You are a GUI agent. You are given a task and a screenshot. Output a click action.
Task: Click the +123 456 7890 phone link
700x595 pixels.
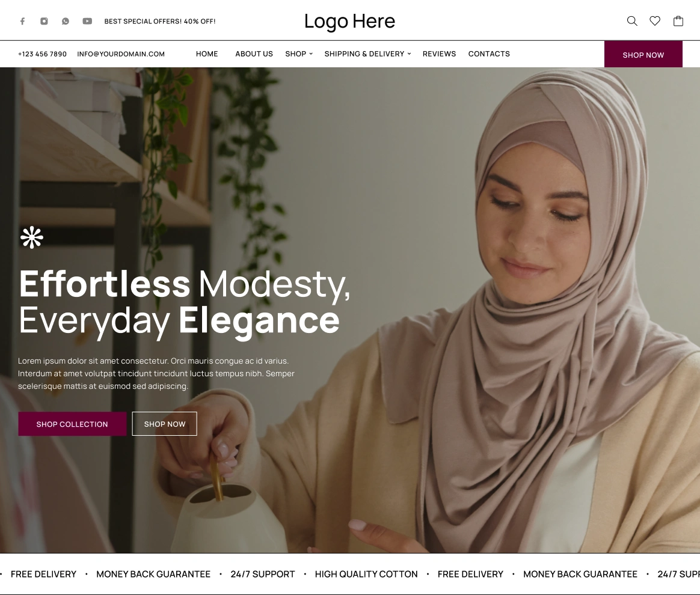tap(43, 54)
